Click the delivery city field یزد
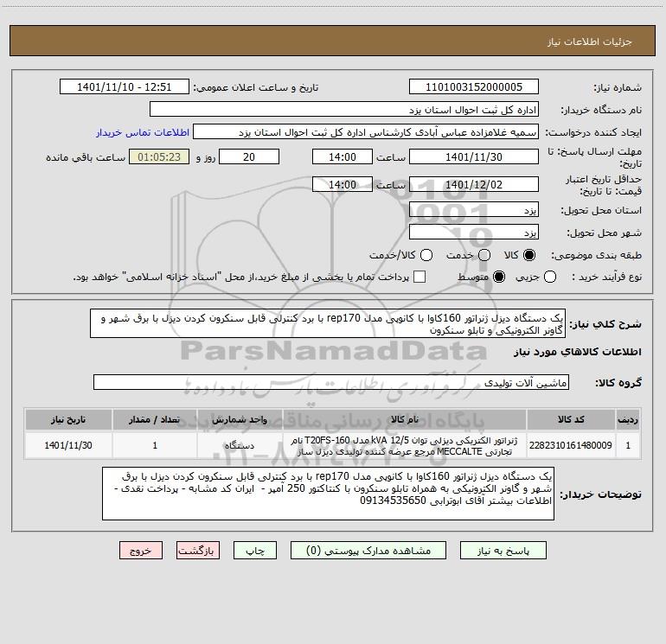The height and width of the screenshot is (644, 666). [x=474, y=233]
